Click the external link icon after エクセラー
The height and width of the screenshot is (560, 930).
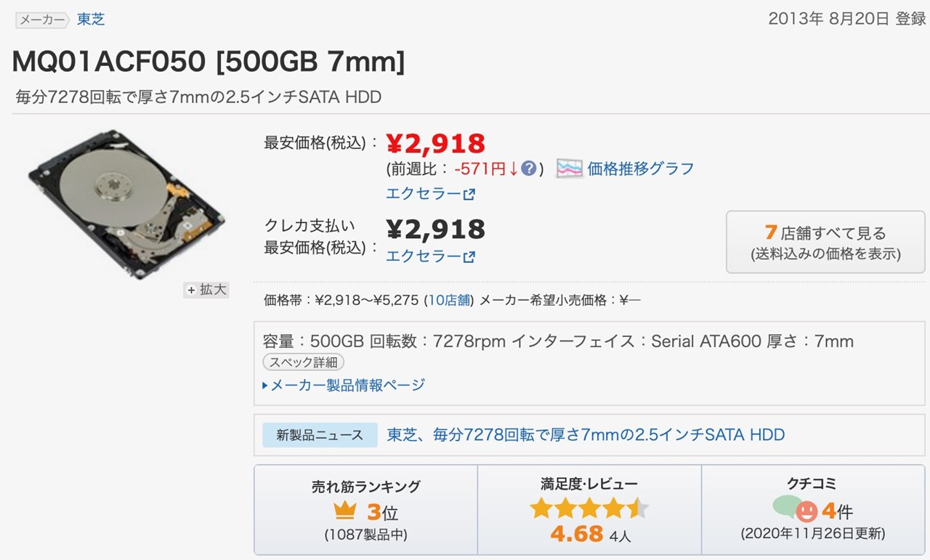click(x=469, y=193)
